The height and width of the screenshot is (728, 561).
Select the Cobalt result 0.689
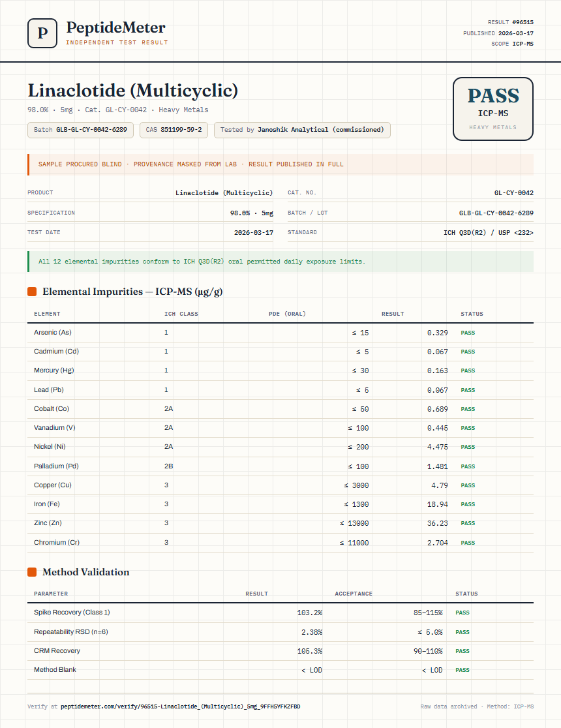pyautogui.click(x=438, y=410)
